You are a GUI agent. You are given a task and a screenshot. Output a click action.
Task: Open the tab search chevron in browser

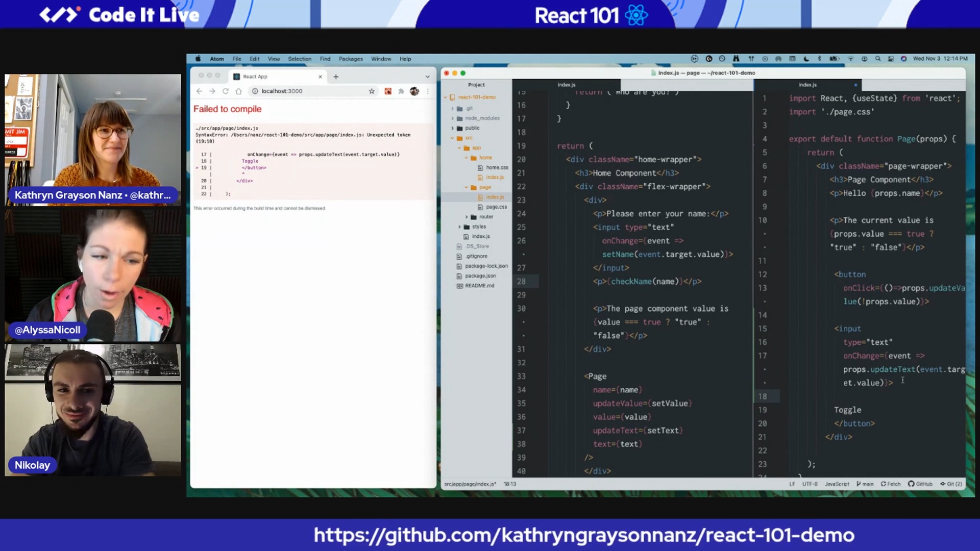(427, 77)
